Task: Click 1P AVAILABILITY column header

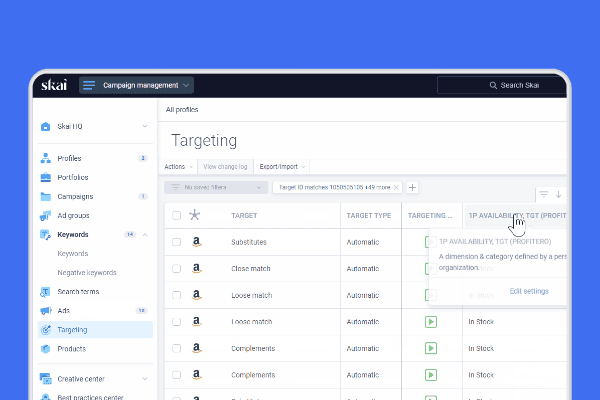Action: (517, 216)
